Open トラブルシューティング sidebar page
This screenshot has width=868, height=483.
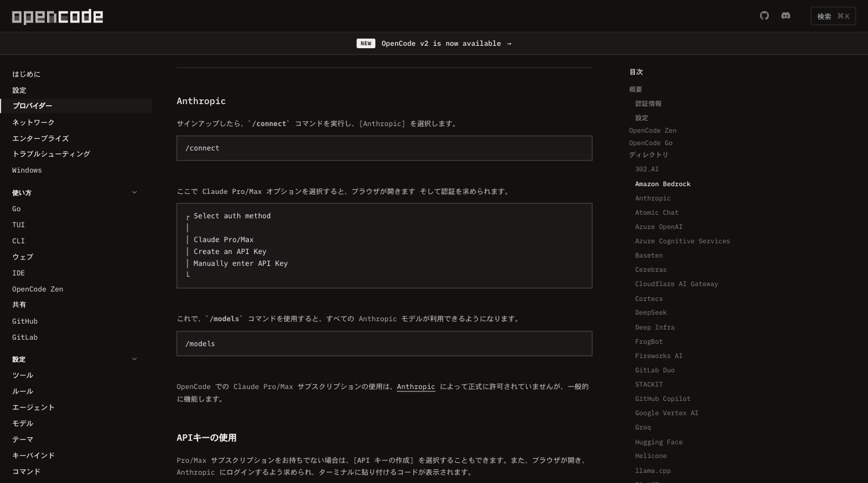point(51,154)
